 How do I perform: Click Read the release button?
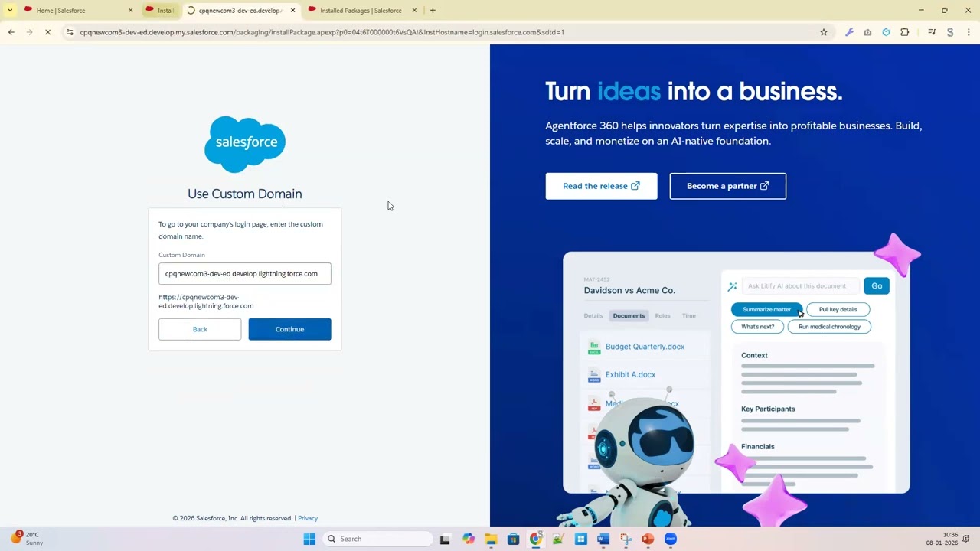click(x=601, y=186)
